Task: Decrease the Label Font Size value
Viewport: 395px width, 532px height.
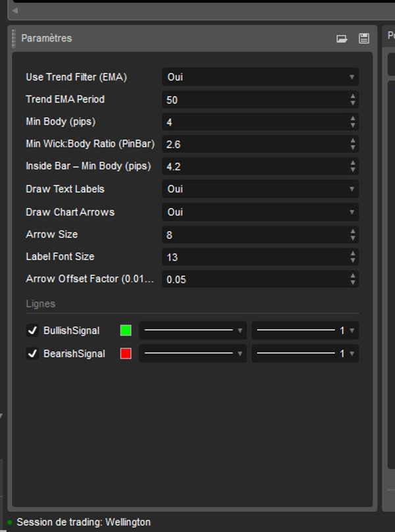Action: click(354, 259)
